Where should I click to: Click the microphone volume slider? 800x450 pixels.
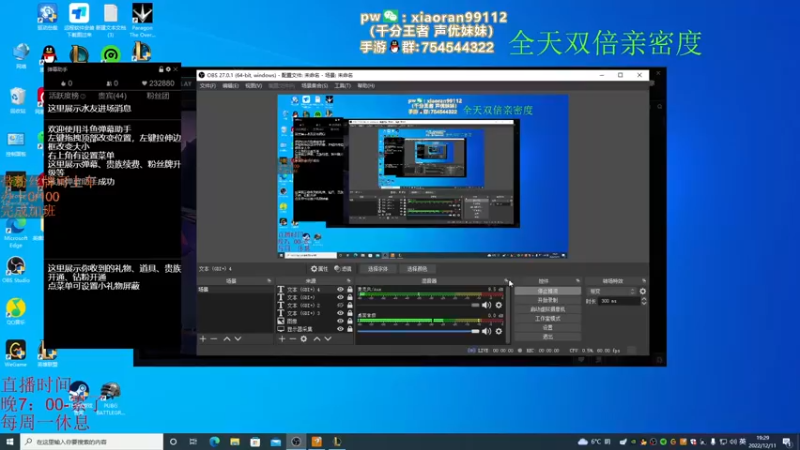tap(418, 305)
